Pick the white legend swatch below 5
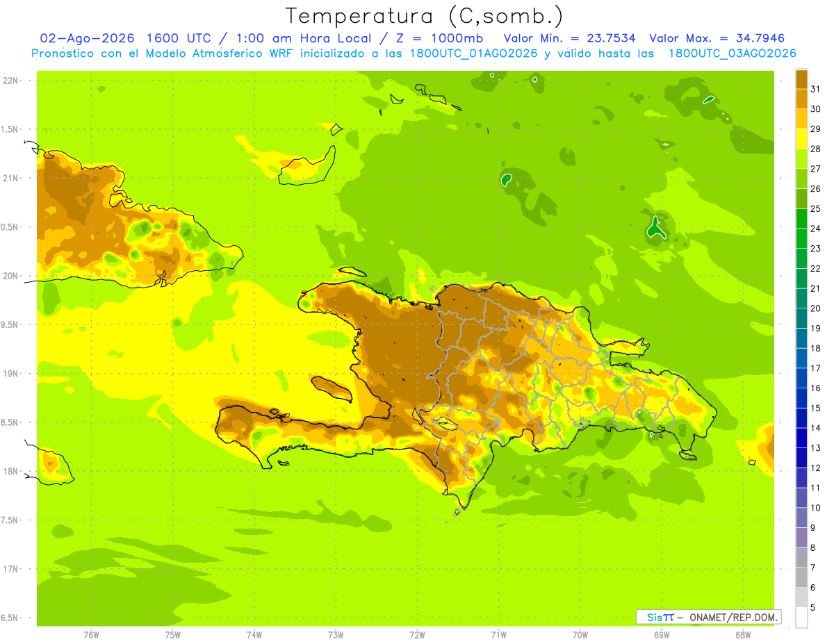Image resolution: width=834 pixels, height=644 pixels. (801, 617)
